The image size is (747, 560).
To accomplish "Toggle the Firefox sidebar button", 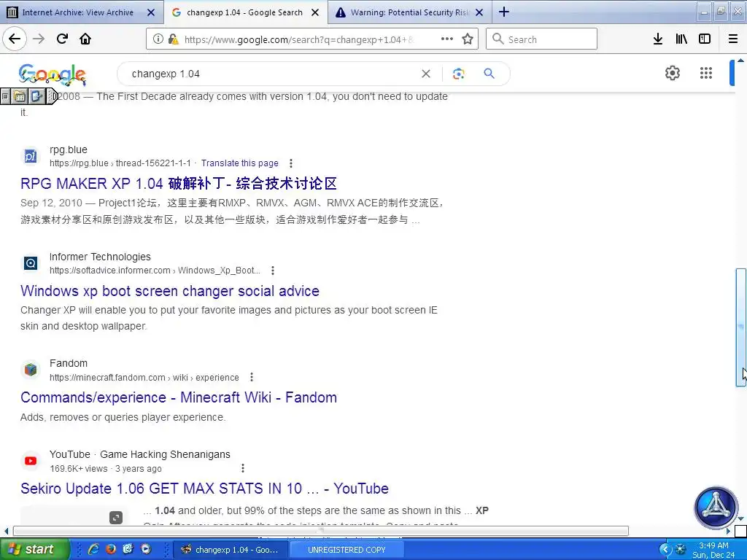I will pyautogui.click(x=705, y=39).
